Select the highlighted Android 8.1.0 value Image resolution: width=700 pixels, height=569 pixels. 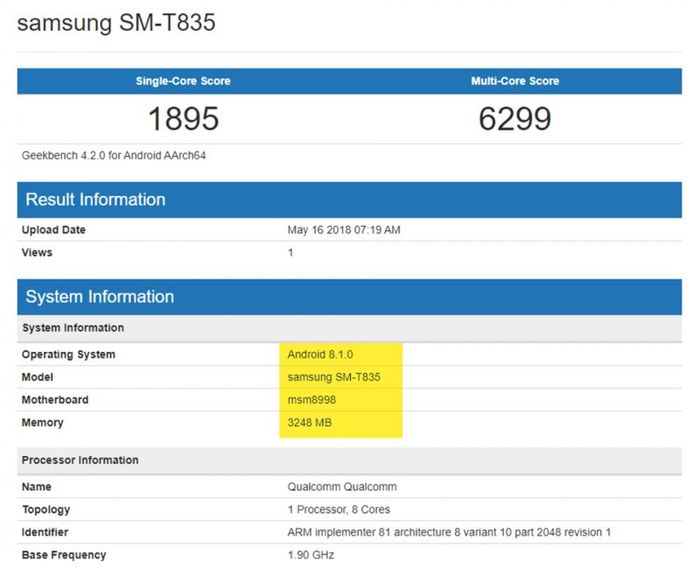(x=320, y=354)
